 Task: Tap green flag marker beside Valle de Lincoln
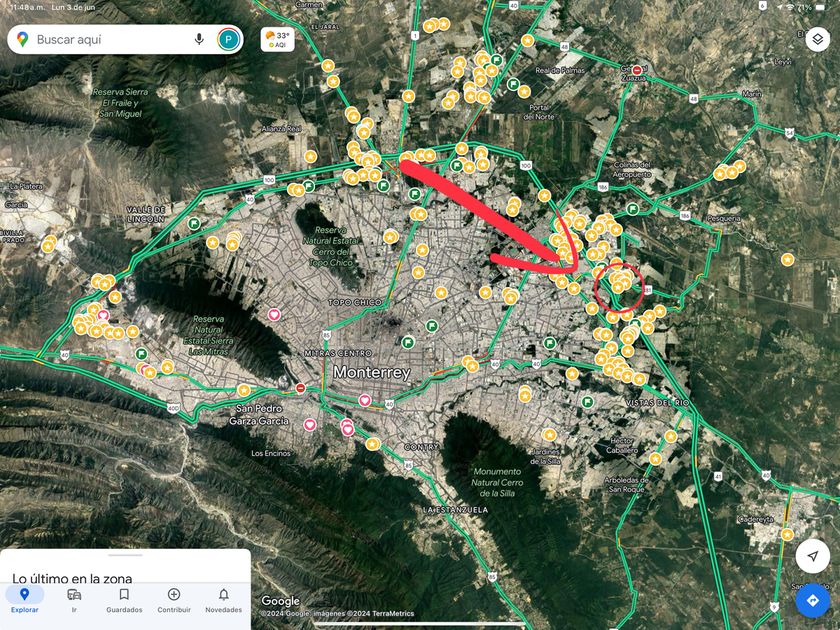click(194, 223)
